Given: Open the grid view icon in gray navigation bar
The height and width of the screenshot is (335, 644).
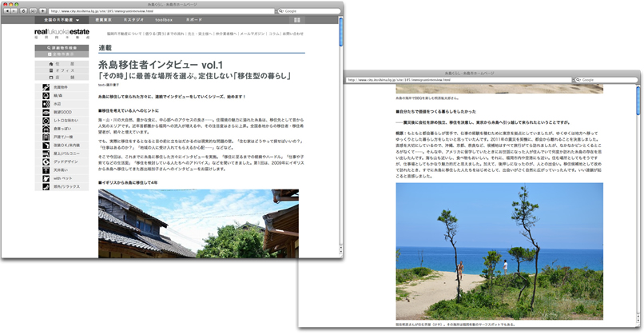Looking at the screenshot, I should pyautogui.click(x=297, y=20).
